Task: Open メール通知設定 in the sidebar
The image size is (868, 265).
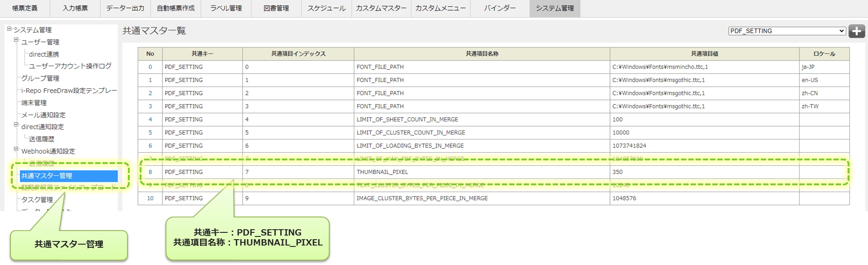Action: coord(44,115)
